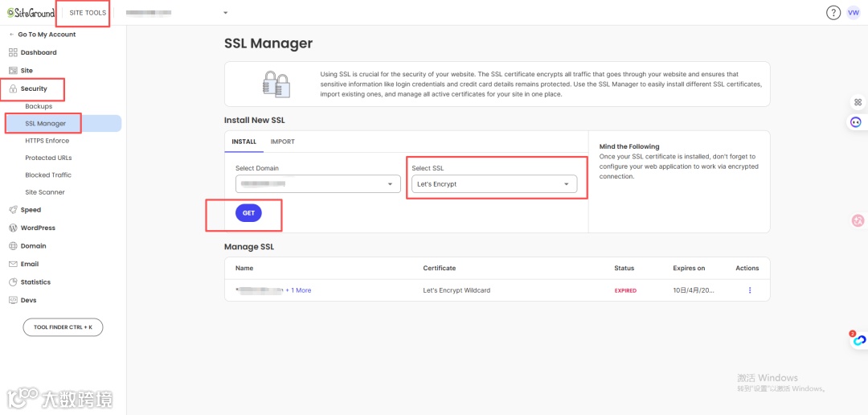Image resolution: width=868 pixels, height=415 pixels.
Task: Click the back arrow beside Go To My Account
Action: (x=12, y=35)
